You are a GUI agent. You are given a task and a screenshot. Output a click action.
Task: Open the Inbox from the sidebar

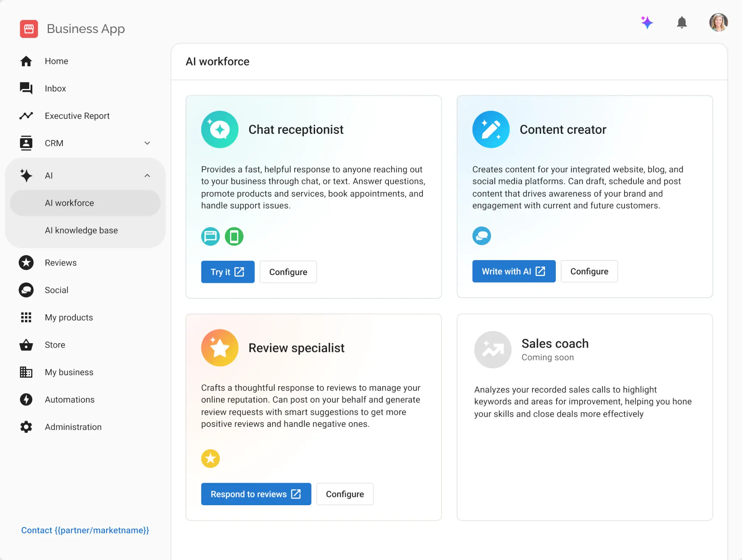tap(55, 88)
